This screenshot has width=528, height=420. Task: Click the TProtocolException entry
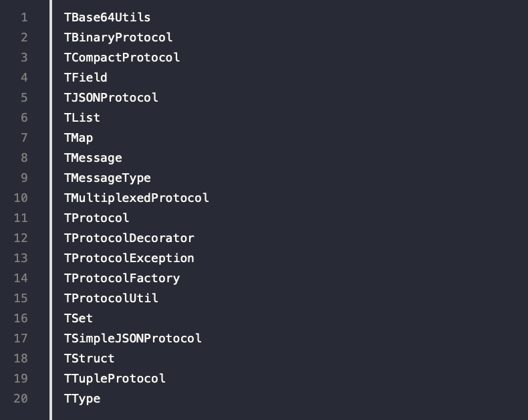(129, 258)
